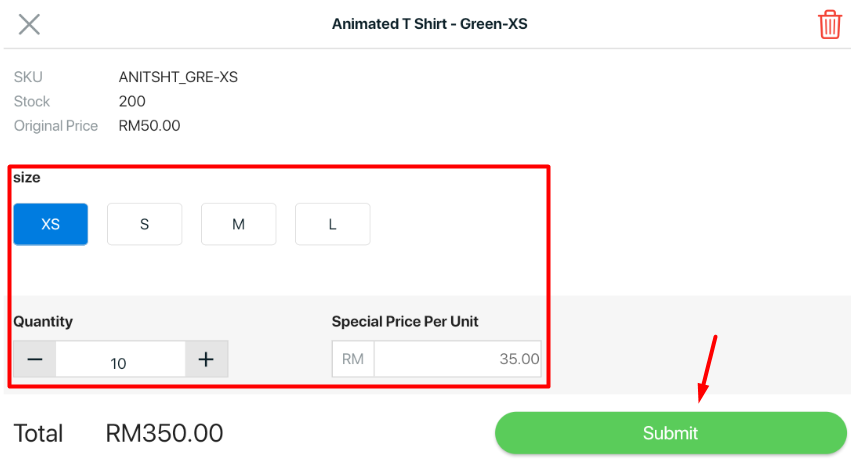Click the Original Price RM50.00 text
This screenshot has width=851, height=473.
coord(149,126)
